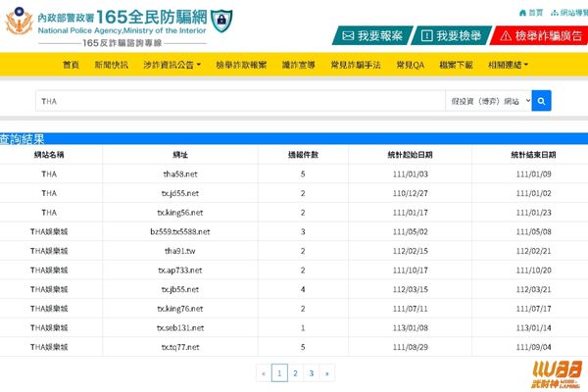The width and height of the screenshot is (588, 392).
Task: Open 檢舉詐欺報案 in the navigation bar
Action: 241,65
